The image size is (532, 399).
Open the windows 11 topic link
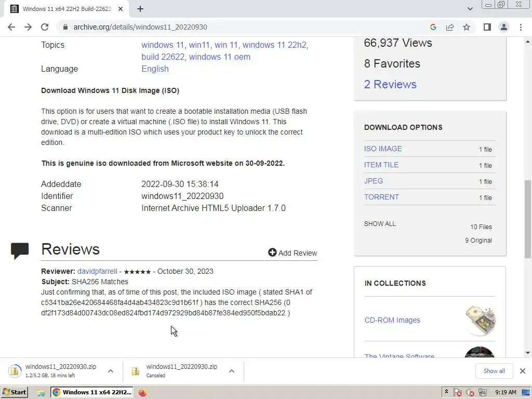coord(163,45)
